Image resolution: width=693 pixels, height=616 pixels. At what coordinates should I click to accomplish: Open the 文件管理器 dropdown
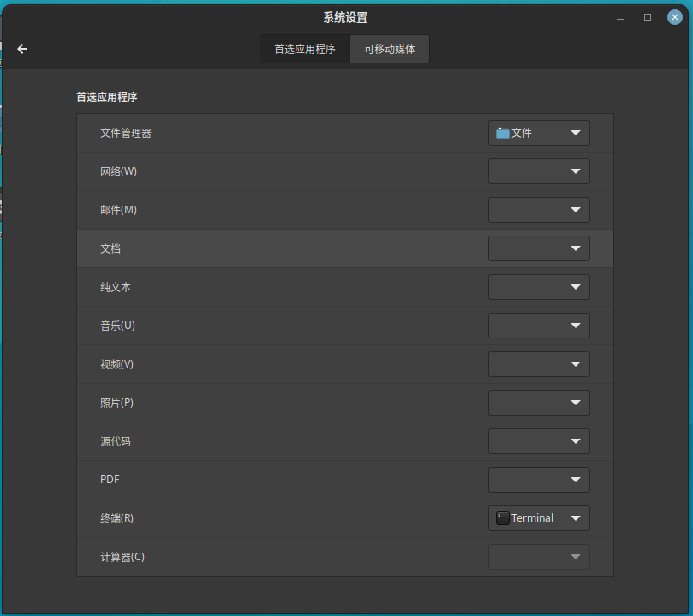[x=539, y=133]
